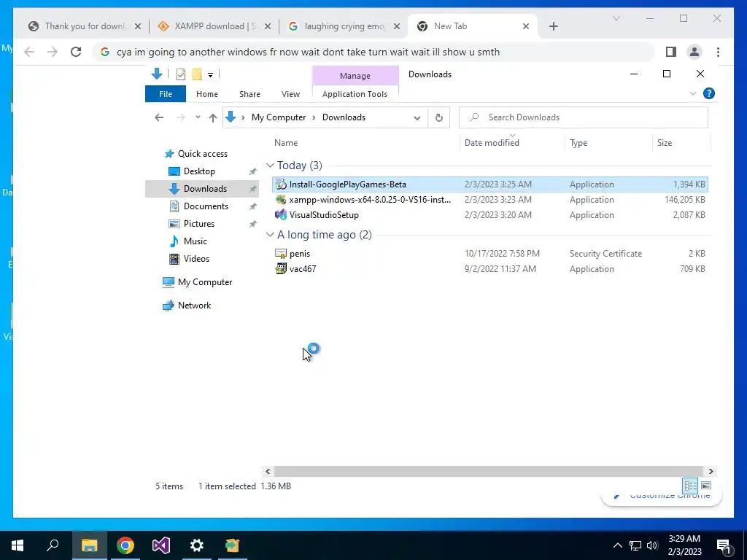Viewport: 747px width, 560px height.
Task: Toggle Chrome side panel icon
Action: click(x=671, y=52)
